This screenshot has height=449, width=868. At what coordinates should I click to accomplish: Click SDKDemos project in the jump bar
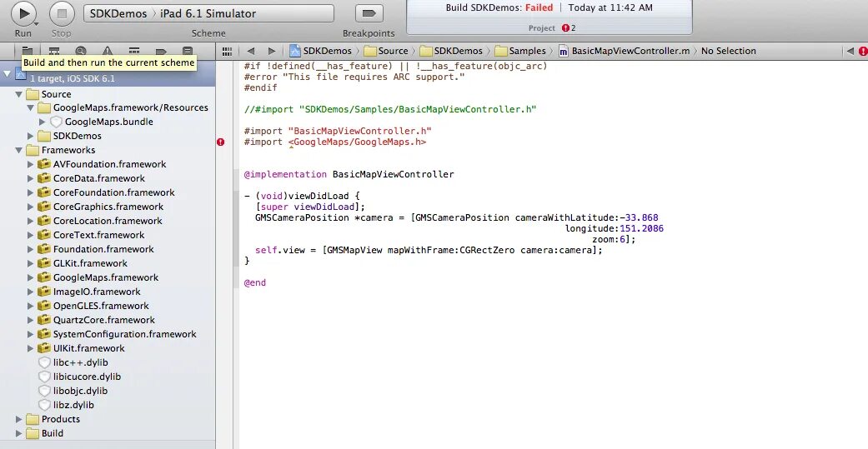[x=320, y=51]
